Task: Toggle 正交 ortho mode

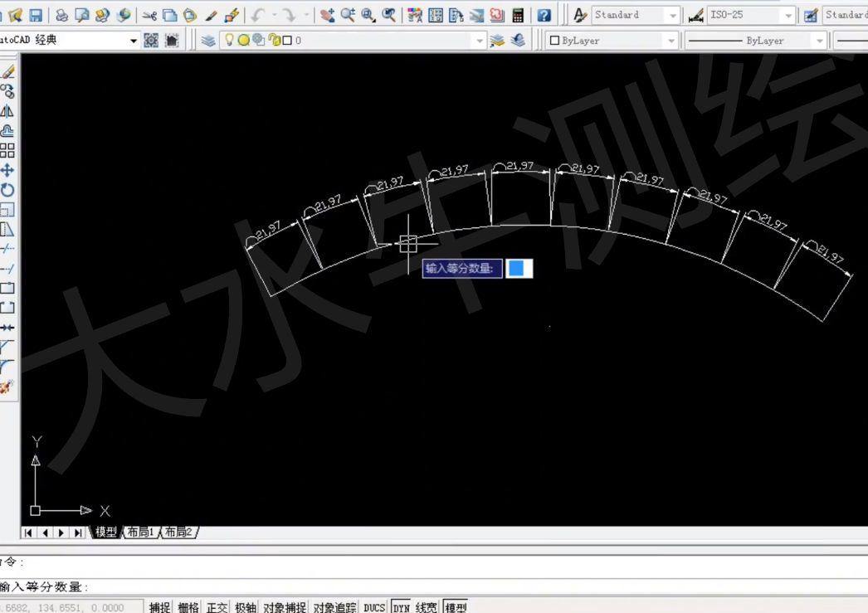Action: pyautogui.click(x=217, y=607)
